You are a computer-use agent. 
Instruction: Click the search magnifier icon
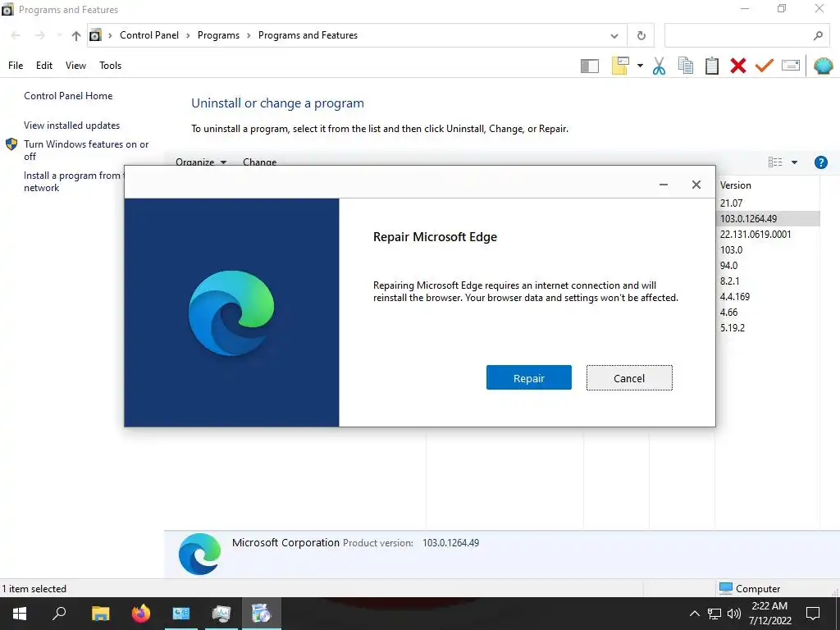[x=818, y=36]
